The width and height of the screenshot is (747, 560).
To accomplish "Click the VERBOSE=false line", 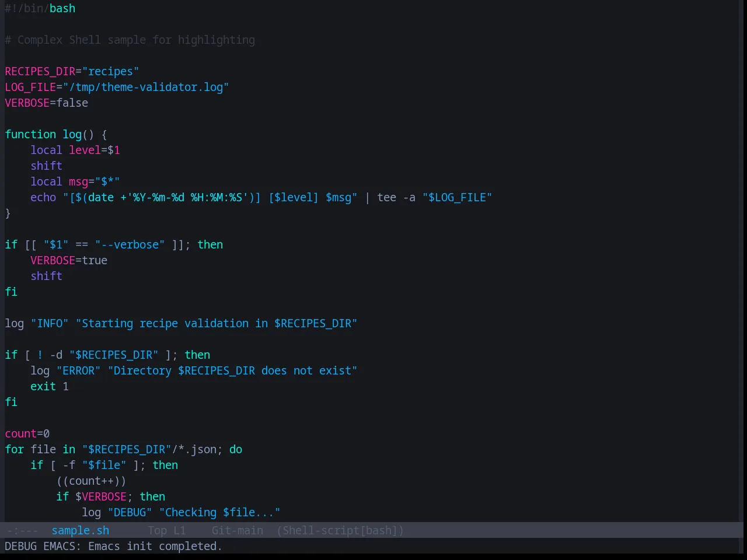I will point(47,103).
